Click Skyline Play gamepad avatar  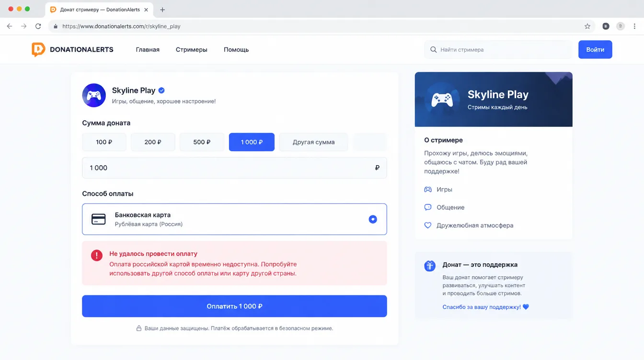(x=94, y=95)
